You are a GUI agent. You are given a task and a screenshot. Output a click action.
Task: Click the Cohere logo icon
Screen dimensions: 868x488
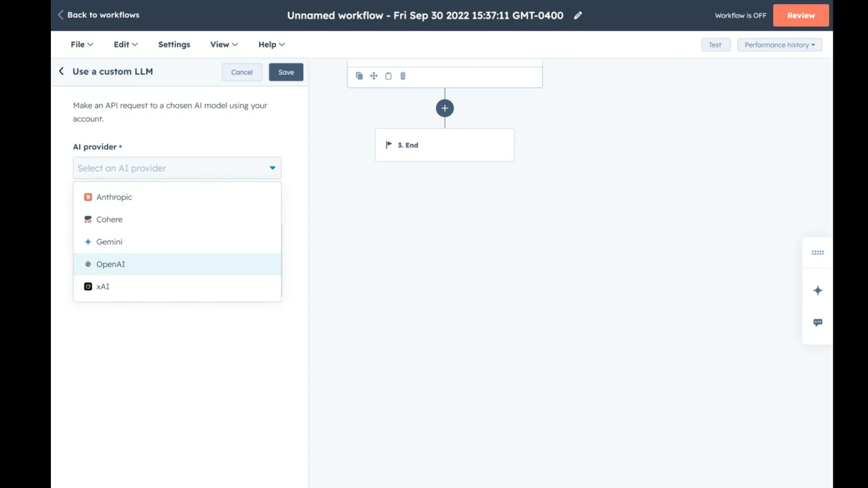[88, 220]
